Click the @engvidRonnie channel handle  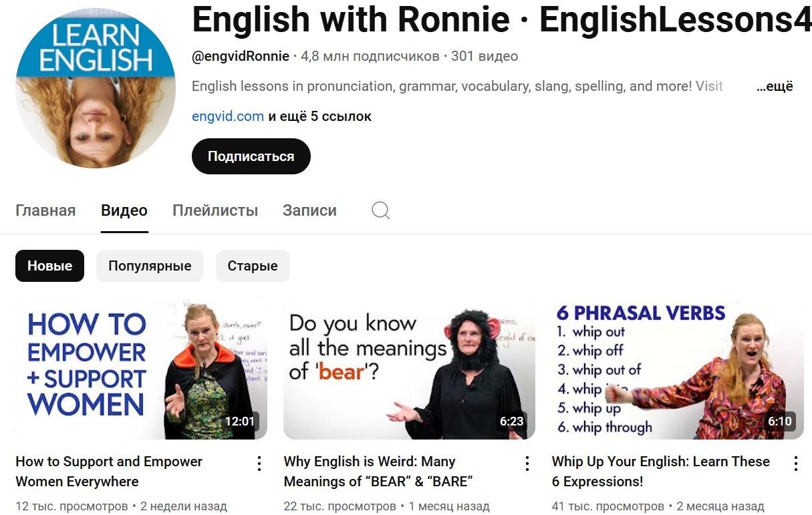coord(241,56)
